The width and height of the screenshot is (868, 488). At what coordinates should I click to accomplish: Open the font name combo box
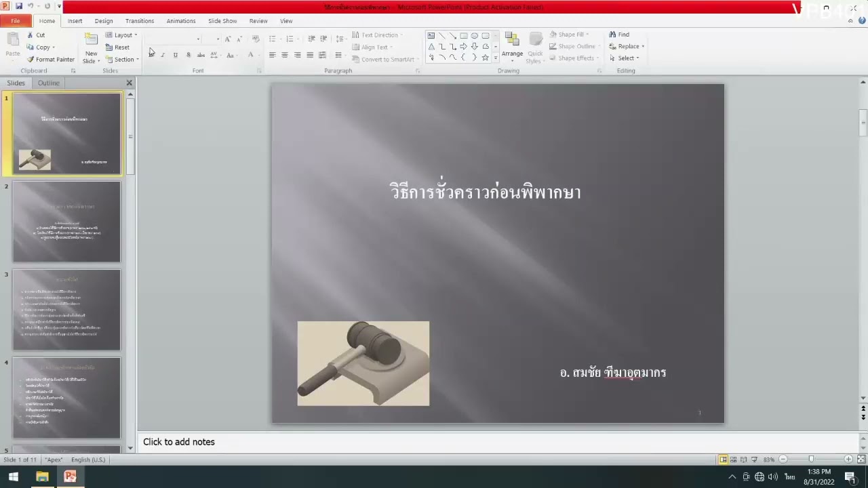pyautogui.click(x=175, y=39)
